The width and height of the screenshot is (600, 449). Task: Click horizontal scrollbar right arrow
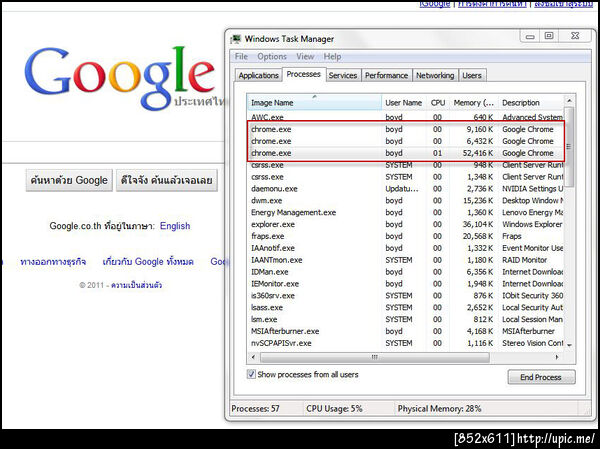[557, 357]
